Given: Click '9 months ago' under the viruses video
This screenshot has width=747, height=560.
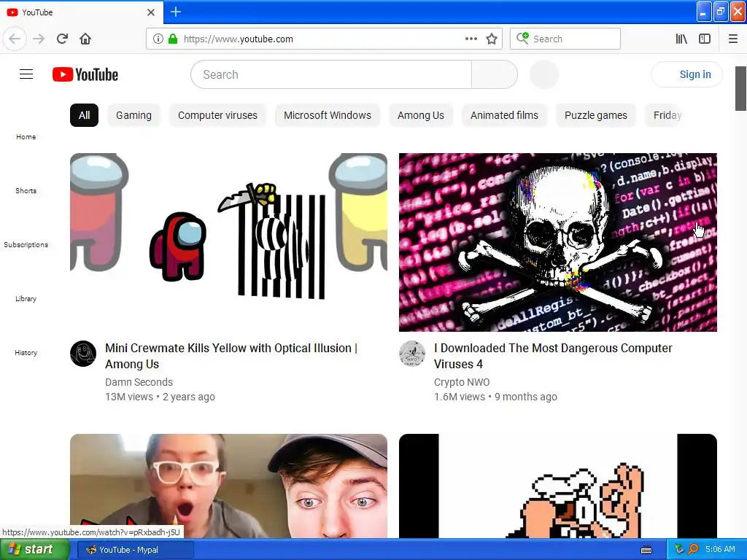Looking at the screenshot, I should (x=525, y=397).
